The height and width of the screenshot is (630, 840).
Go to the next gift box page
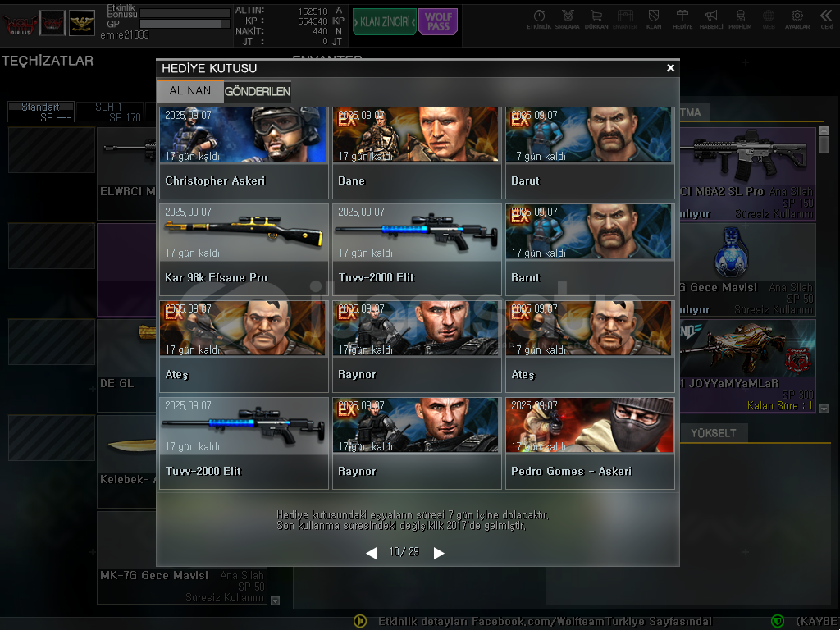click(439, 553)
